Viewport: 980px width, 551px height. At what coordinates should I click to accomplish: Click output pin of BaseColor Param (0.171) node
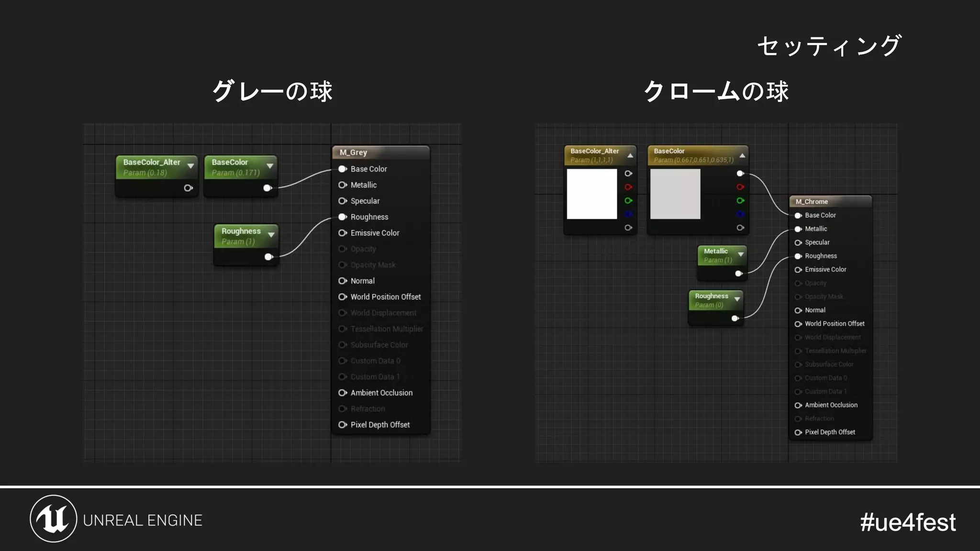pyautogui.click(x=268, y=188)
